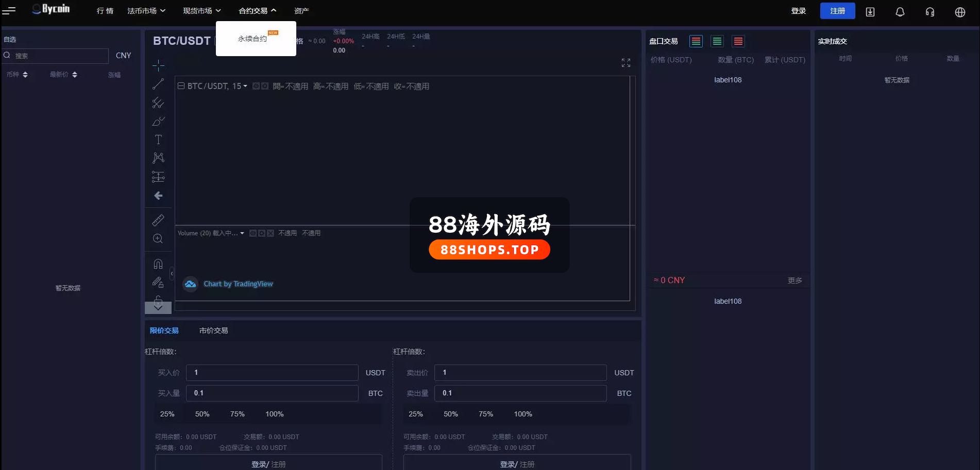The image size is (980, 470).
Task: Click the 买入价 price input field
Action: (272, 372)
